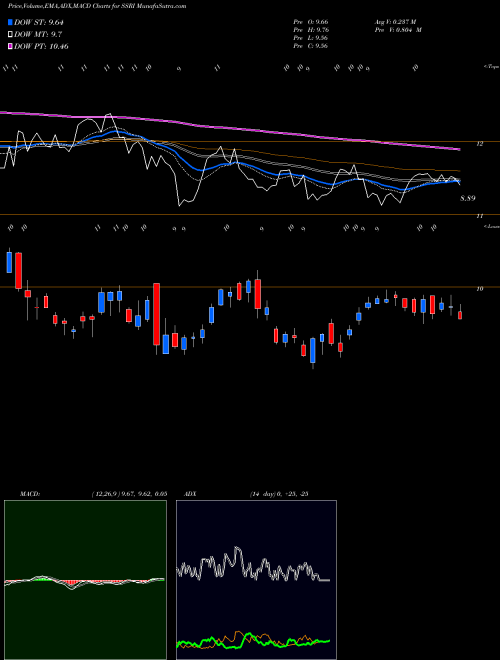Click the last red candlestick at right end
This screenshot has height=660, width=500.
tap(460, 315)
